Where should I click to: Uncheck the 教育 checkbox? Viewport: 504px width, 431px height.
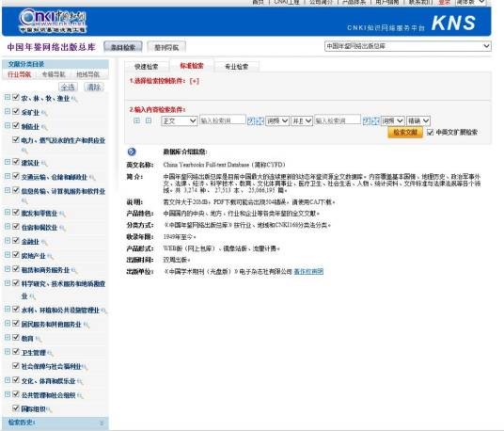[15, 338]
